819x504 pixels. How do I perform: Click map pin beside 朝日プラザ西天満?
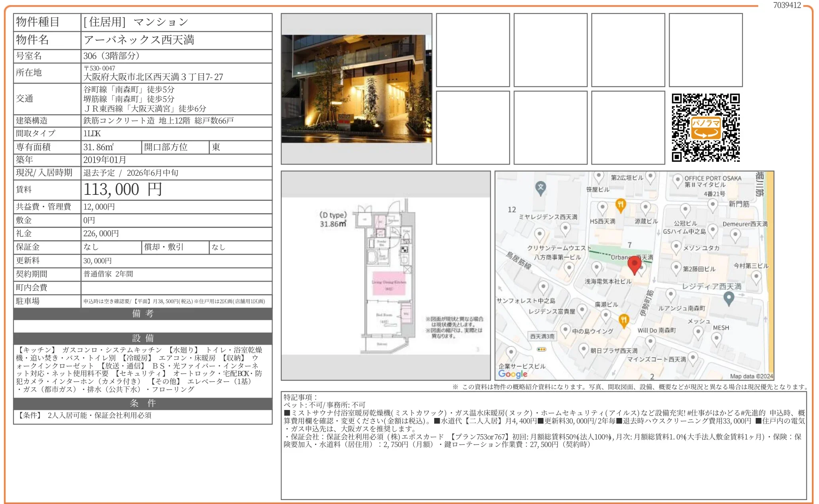[x=584, y=349]
